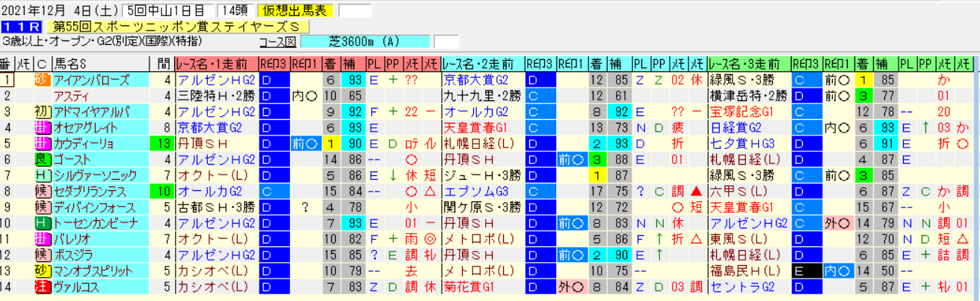Click the 砂 badge beside アイアンバローズ

click(42, 79)
